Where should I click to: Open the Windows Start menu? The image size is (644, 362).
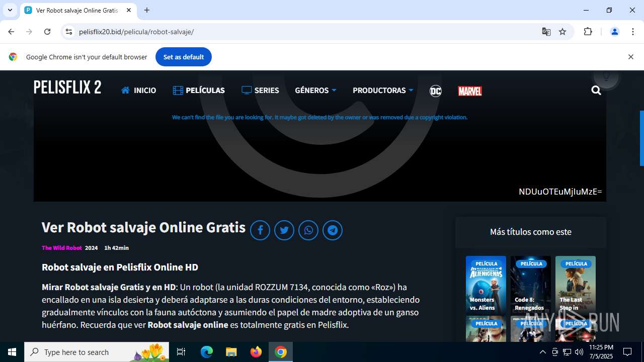[x=12, y=352]
